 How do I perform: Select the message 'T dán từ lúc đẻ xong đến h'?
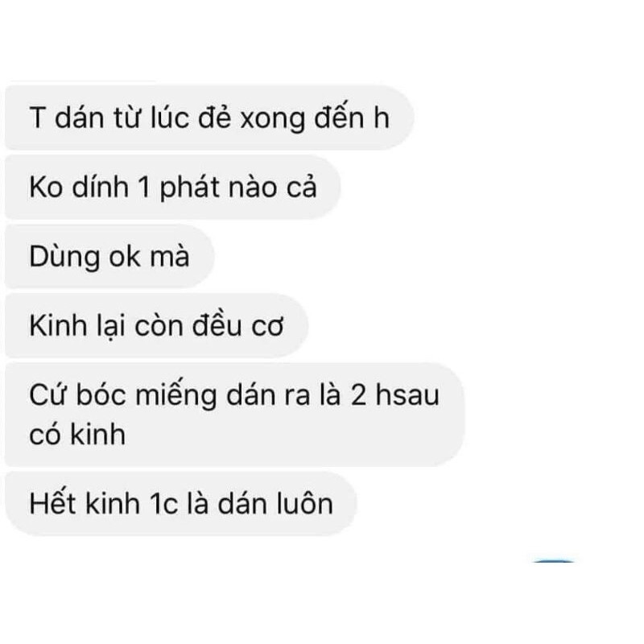click(x=209, y=118)
